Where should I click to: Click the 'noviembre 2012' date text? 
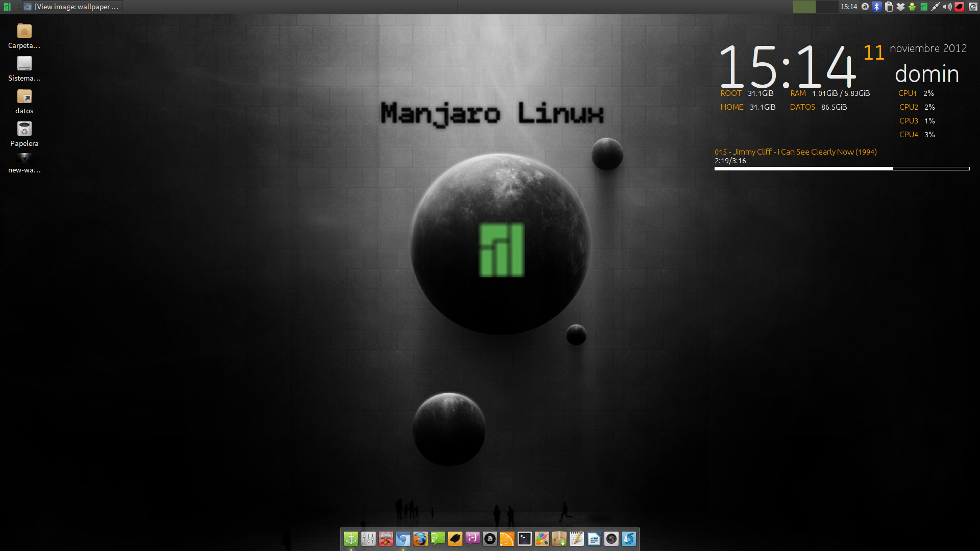point(928,48)
